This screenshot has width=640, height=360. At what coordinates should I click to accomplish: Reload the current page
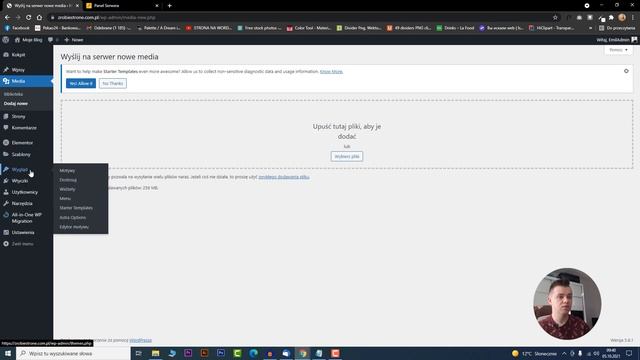point(29,18)
